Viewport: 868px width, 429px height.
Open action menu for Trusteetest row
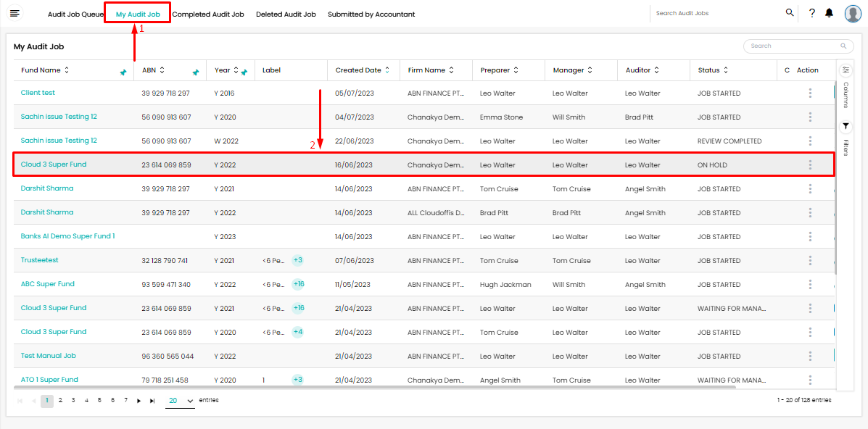pos(810,260)
